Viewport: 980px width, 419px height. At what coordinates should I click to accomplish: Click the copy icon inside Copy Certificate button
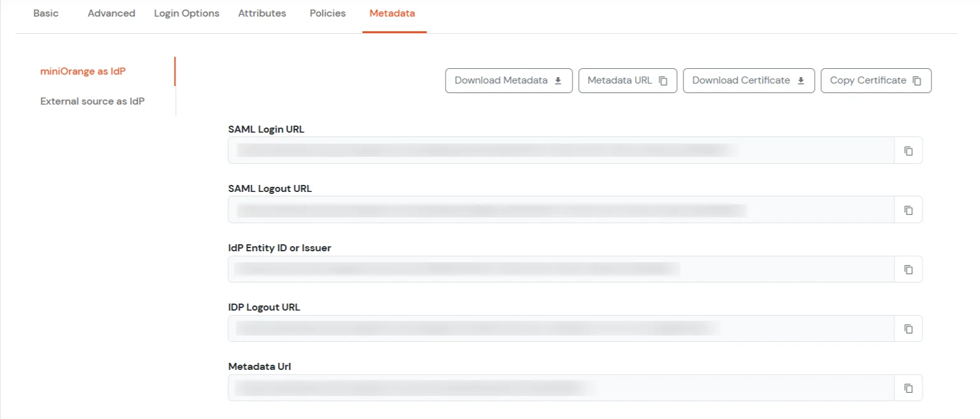(x=917, y=80)
